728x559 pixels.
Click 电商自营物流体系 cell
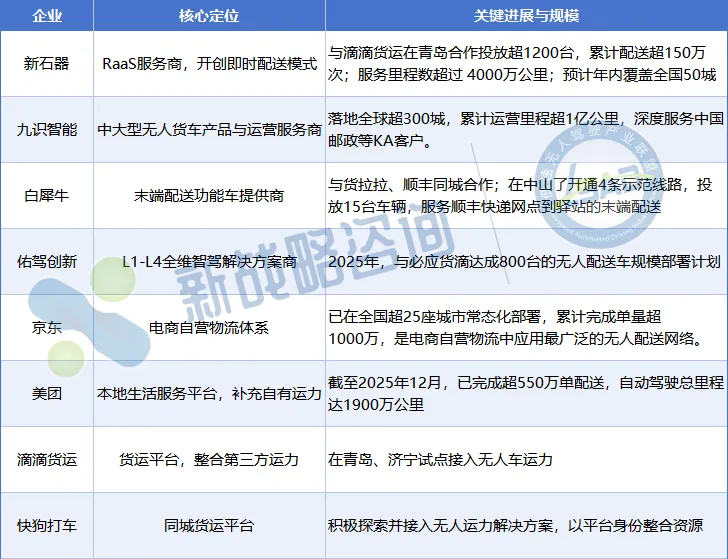click(x=209, y=327)
